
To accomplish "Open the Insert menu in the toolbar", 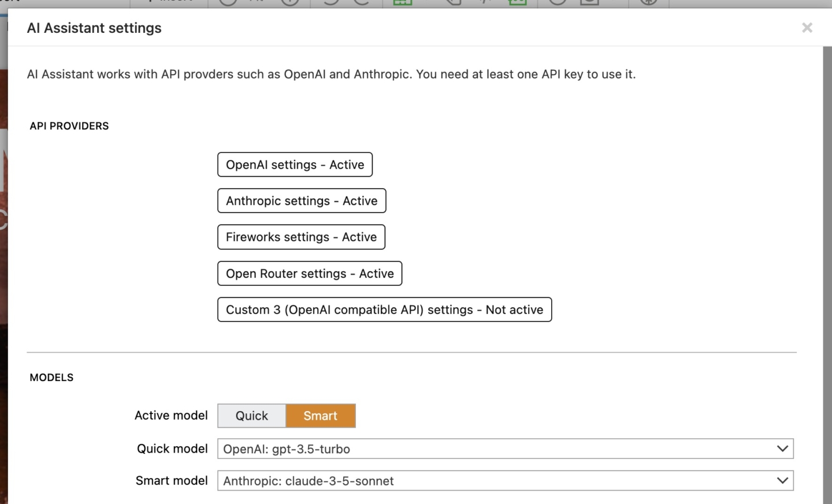I will pos(169,2).
